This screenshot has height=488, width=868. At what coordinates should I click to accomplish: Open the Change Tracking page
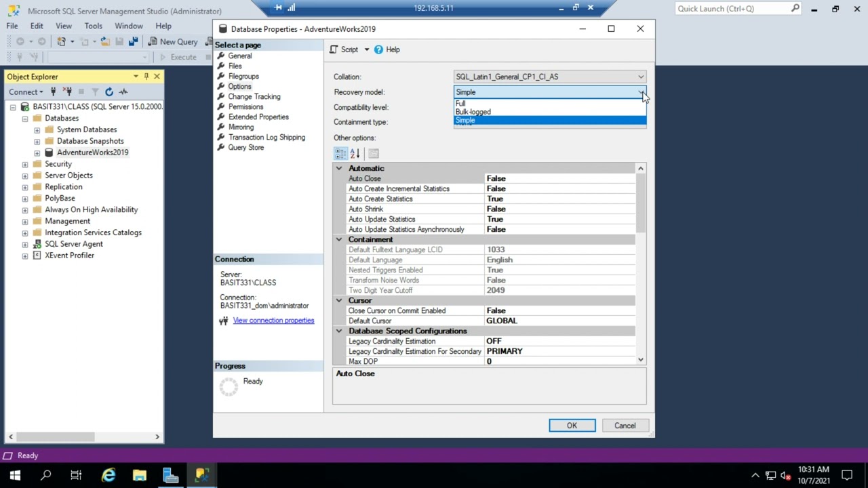pyautogui.click(x=254, y=96)
